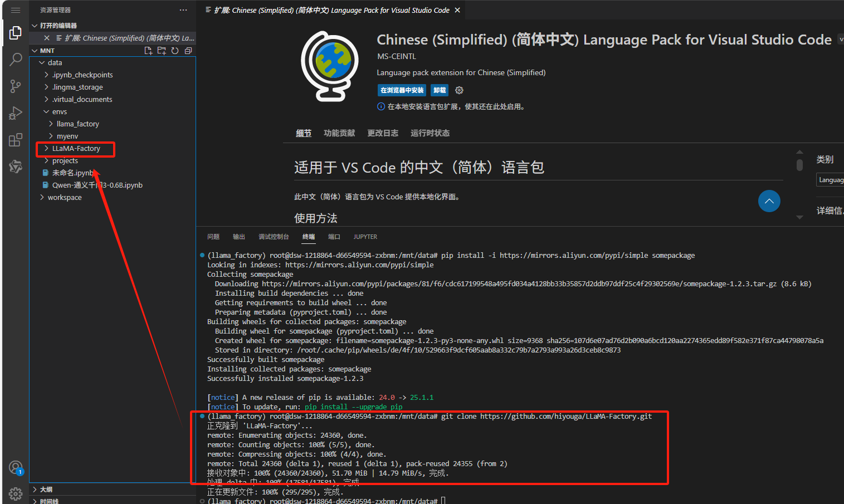The width and height of the screenshot is (844, 504).
Task: Open the Explorer view in activity bar
Action: click(x=16, y=33)
